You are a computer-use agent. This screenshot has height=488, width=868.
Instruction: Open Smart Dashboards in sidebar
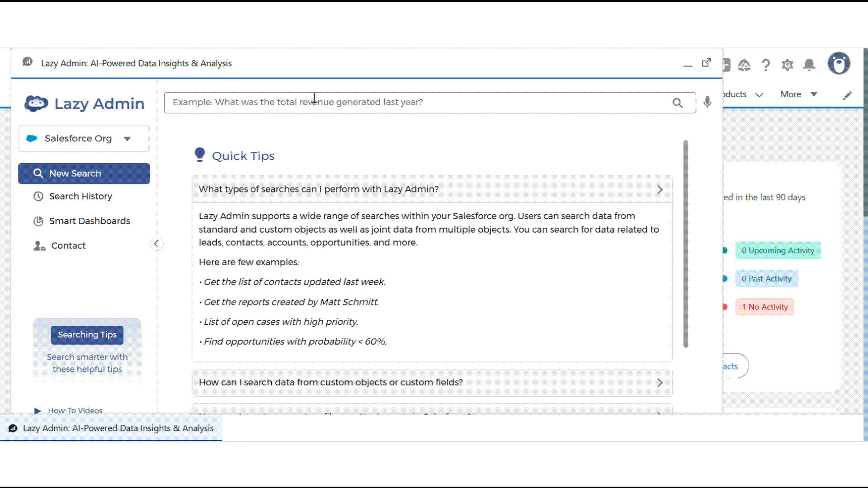[x=90, y=221]
